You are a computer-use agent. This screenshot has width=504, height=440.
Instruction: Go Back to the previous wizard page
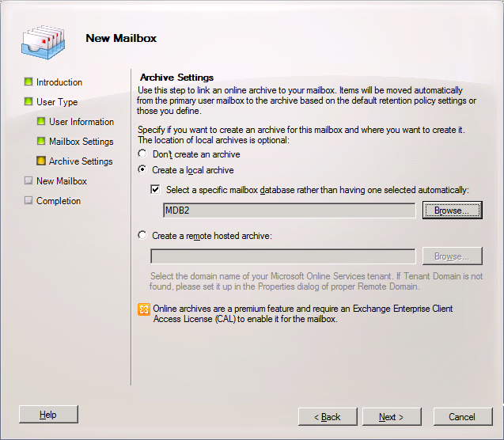pos(328,417)
